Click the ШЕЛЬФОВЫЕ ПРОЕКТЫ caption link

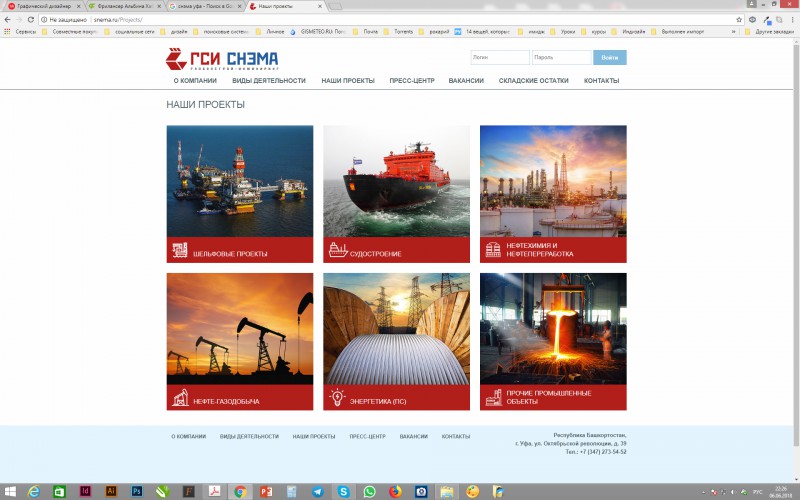click(230, 254)
